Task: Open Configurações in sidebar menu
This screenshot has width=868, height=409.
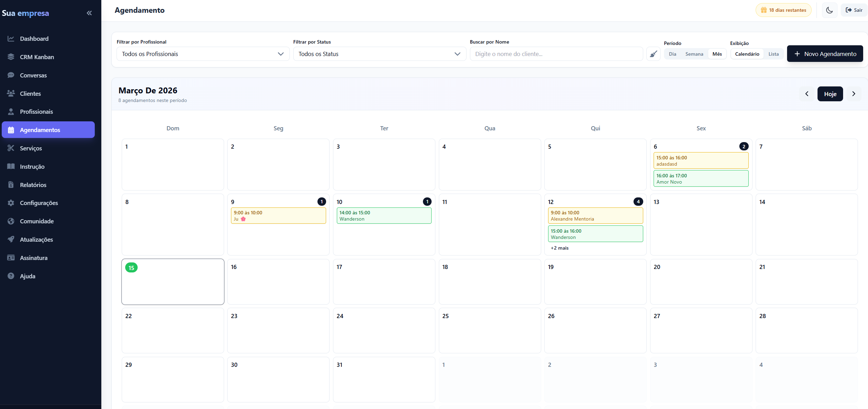Action: (x=39, y=203)
